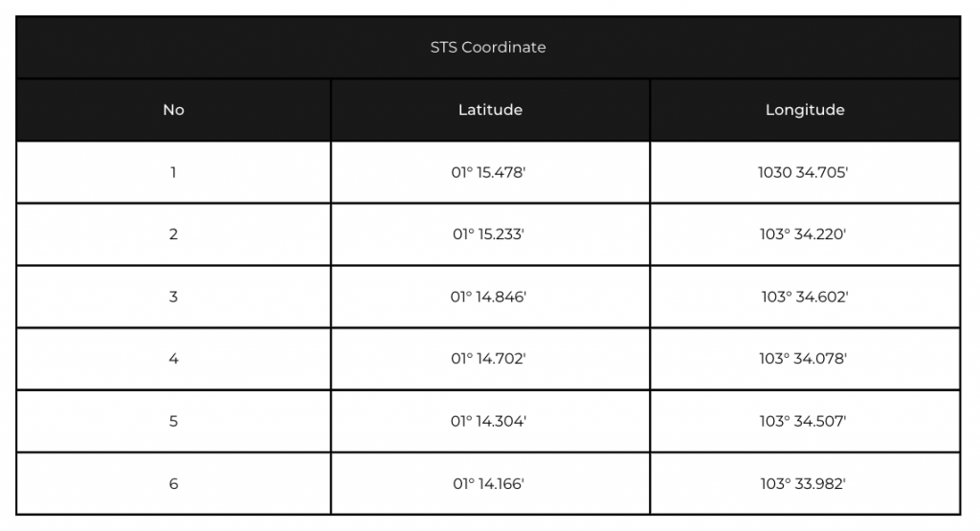Image resolution: width=980 pixels, height=531 pixels.
Task: Select longitude cell 103° 34.220'
Action: 805,234
